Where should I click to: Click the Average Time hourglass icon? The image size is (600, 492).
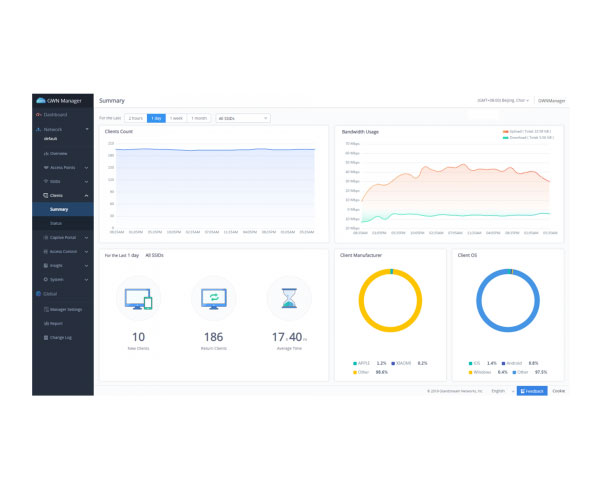click(x=289, y=298)
